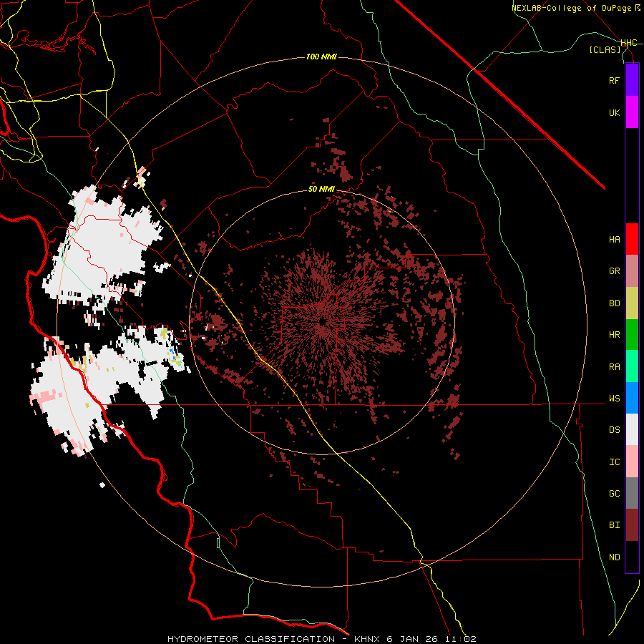Click the HA red legend swatch
Screen dimensions: 644x644
pyautogui.click(x=632, y=239)
